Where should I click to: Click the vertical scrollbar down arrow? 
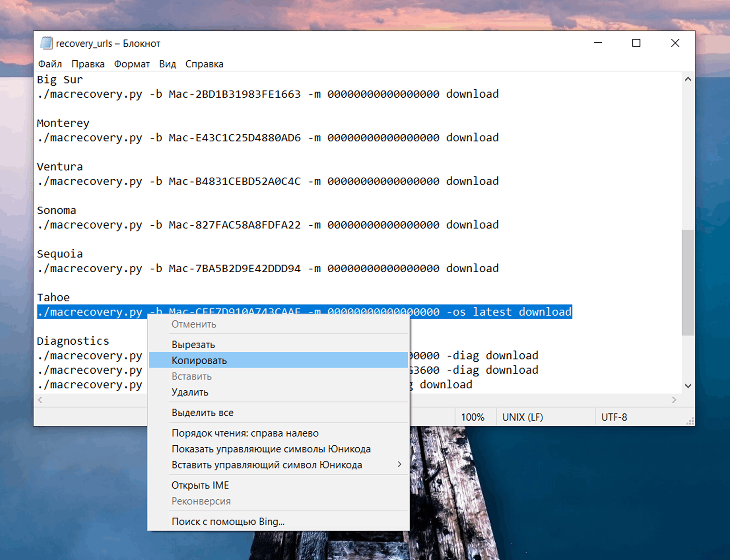pyautogui.click(x=688, y=386)
